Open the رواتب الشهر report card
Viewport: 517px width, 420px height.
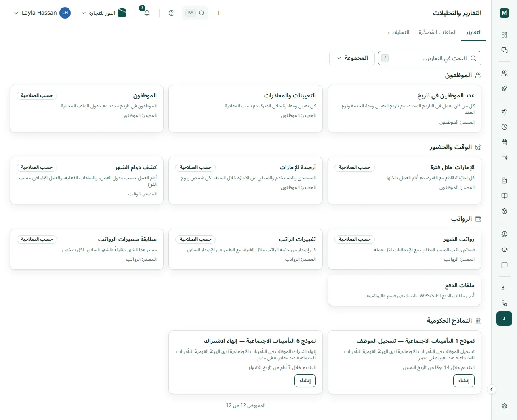coord(404,249)
